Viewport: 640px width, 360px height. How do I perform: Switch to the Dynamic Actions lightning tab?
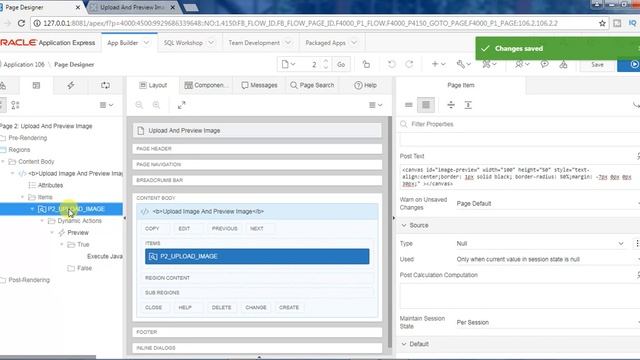[x=71, y=85]
